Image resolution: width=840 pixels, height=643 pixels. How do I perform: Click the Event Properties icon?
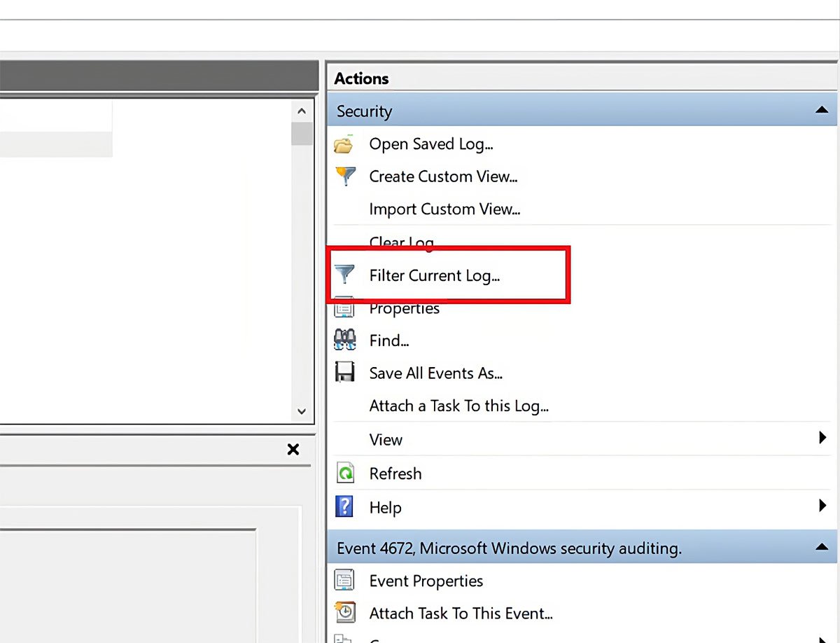(x=344, y=581)
